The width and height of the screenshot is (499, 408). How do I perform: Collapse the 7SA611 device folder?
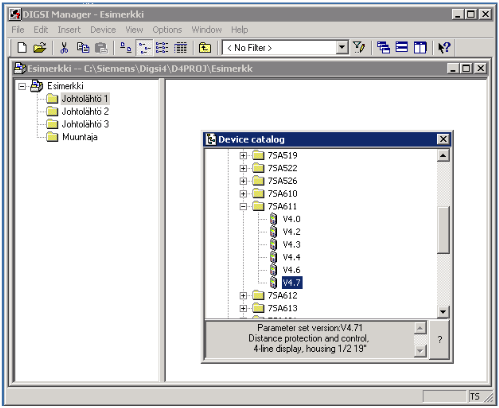click(x=243, y=206)
